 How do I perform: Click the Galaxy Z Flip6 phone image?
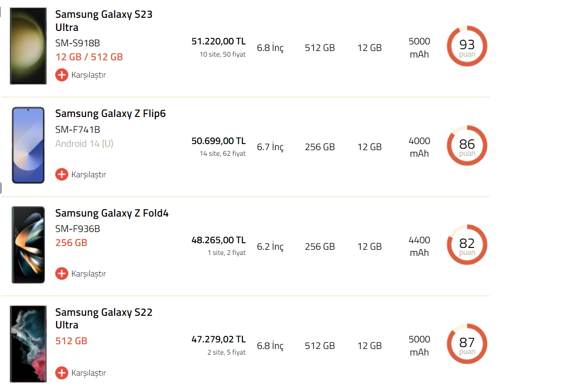pos(28,145)
